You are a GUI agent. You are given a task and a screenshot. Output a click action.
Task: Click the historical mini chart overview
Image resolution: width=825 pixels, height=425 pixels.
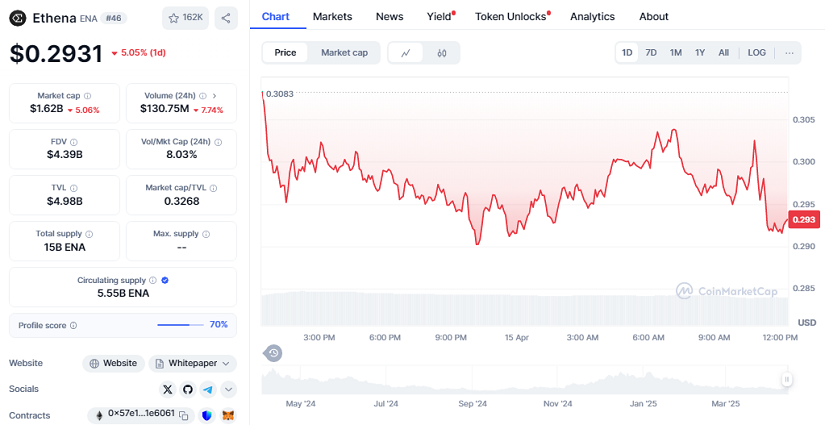coord(524,380)
